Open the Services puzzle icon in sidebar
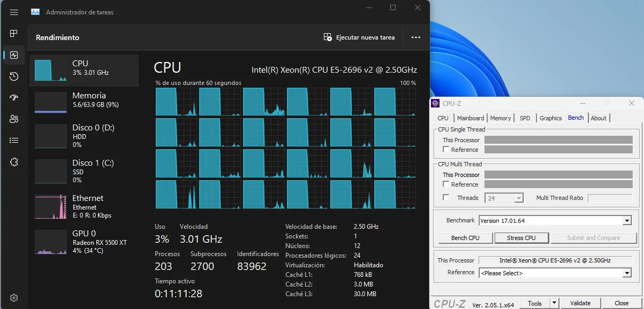Image resolution: width=644 pixels, height=309 pixels. [14, 162]
